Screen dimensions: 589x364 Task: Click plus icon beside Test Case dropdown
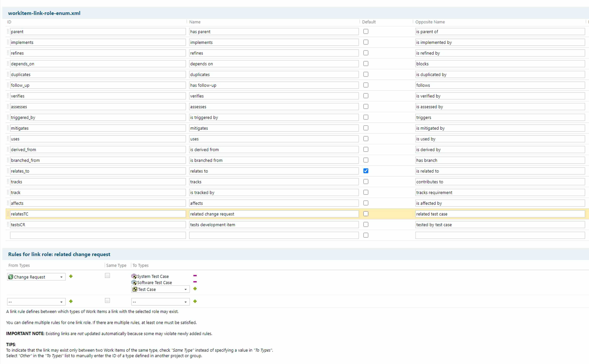tap(195, 289)
